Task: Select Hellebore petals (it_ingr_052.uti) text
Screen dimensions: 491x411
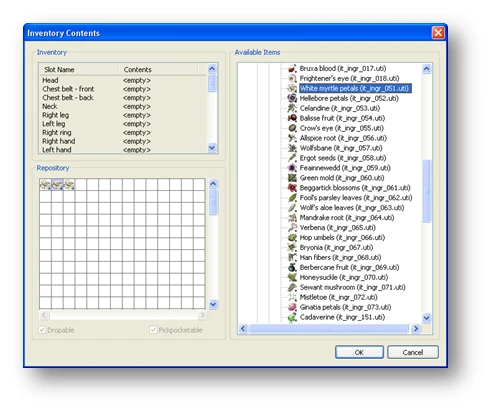Action: tap(349, 98)
